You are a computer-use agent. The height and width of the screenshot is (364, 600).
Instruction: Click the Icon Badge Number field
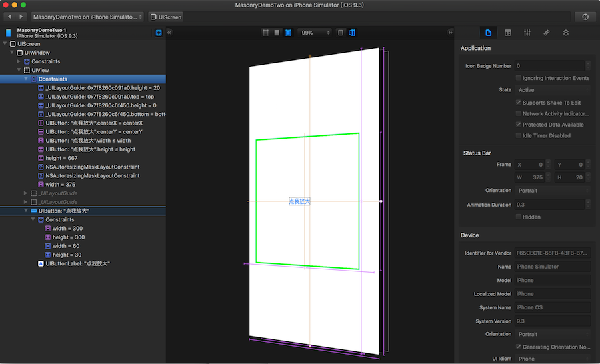549,66
